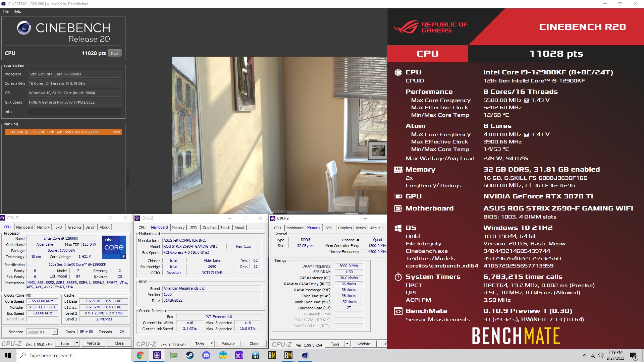Click the CPU chip icon in BenchMate panel
This screenshot has width=644, height=362.
[x=398, y=72]
